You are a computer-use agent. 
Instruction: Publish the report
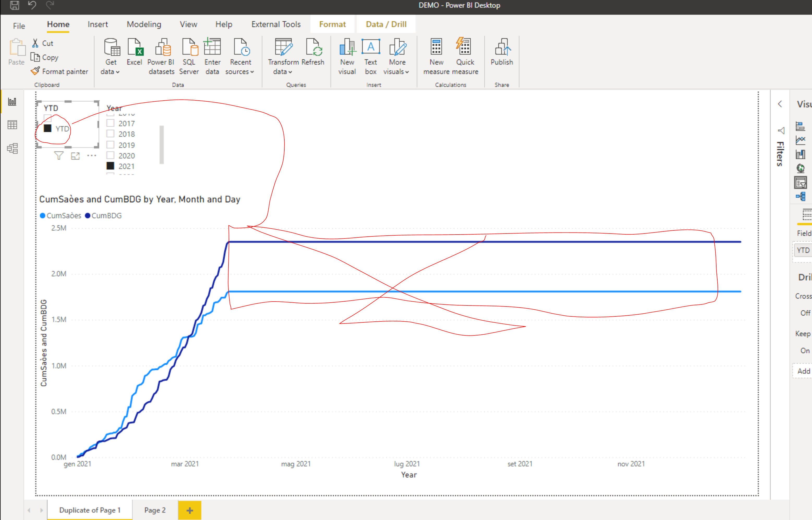pos(502,52)
